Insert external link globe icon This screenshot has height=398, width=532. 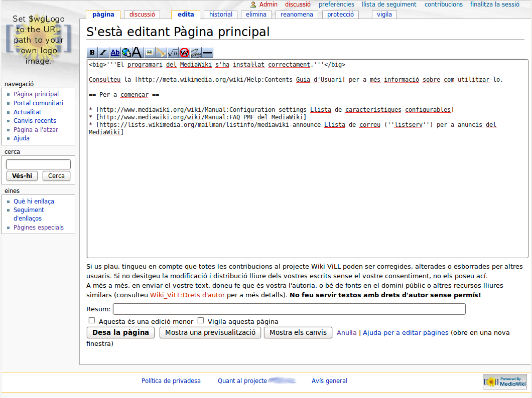(126, 53)
